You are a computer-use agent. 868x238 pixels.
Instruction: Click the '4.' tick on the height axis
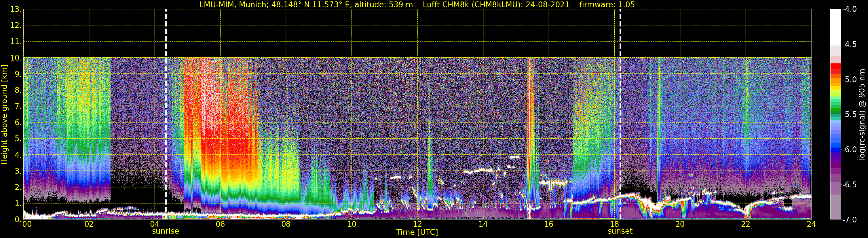18,155
